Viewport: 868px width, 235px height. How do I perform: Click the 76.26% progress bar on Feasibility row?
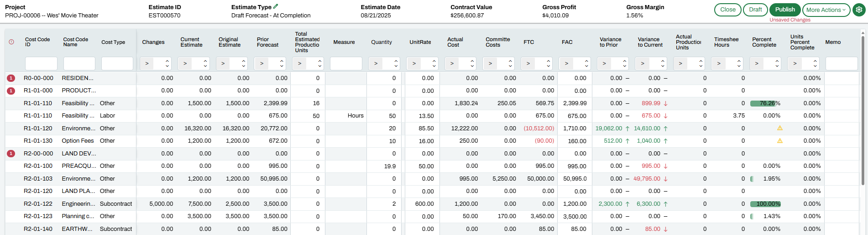pyautogui.click(x=765, y=103)
